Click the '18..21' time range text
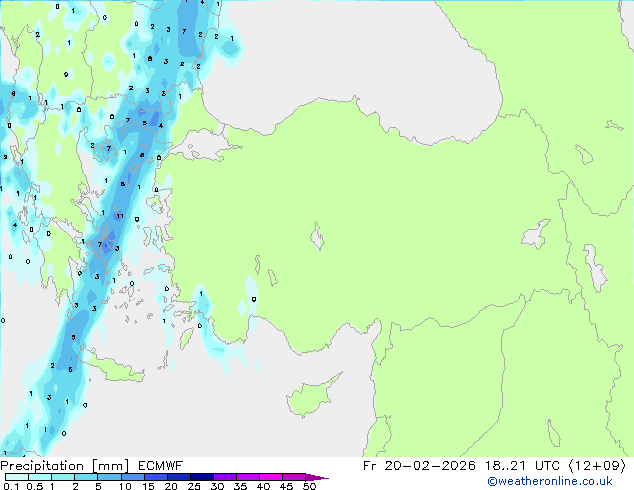Screen dimensions: 634x490 505,466
